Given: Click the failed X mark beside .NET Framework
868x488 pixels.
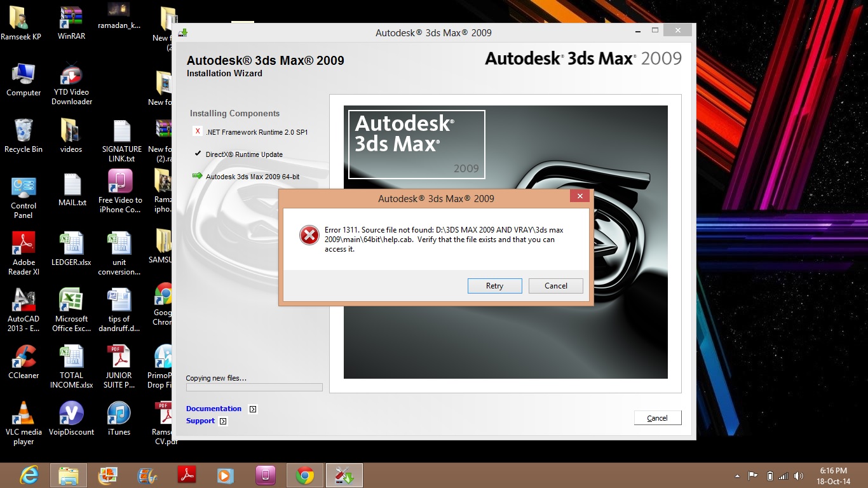Looking at the screenshot, I should (x=198, y=132).
